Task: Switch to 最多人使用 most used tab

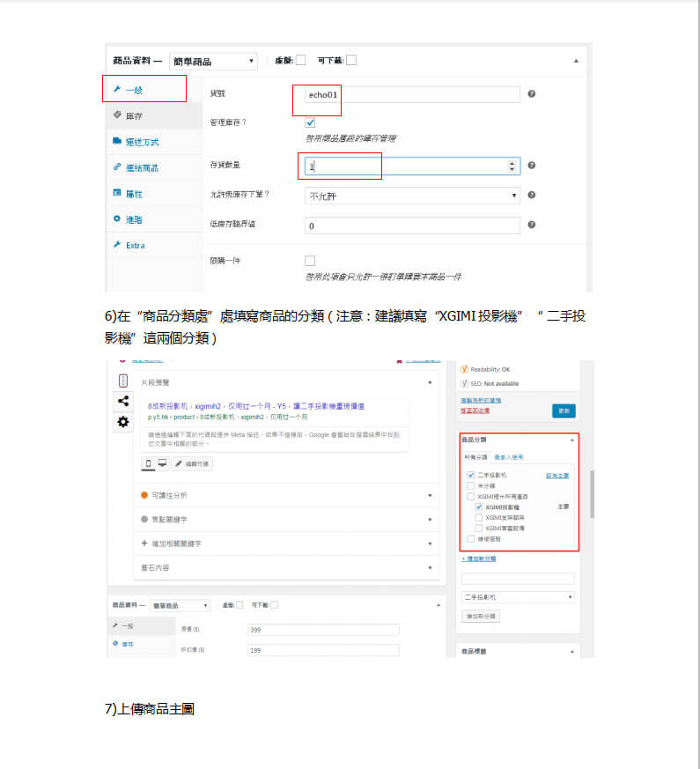Action: click(508, 457)
